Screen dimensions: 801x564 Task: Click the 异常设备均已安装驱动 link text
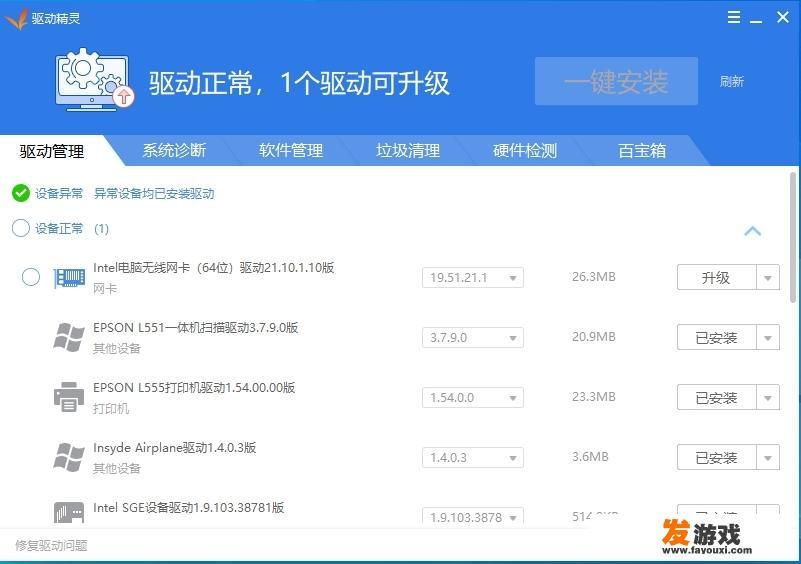coord(154,194)
